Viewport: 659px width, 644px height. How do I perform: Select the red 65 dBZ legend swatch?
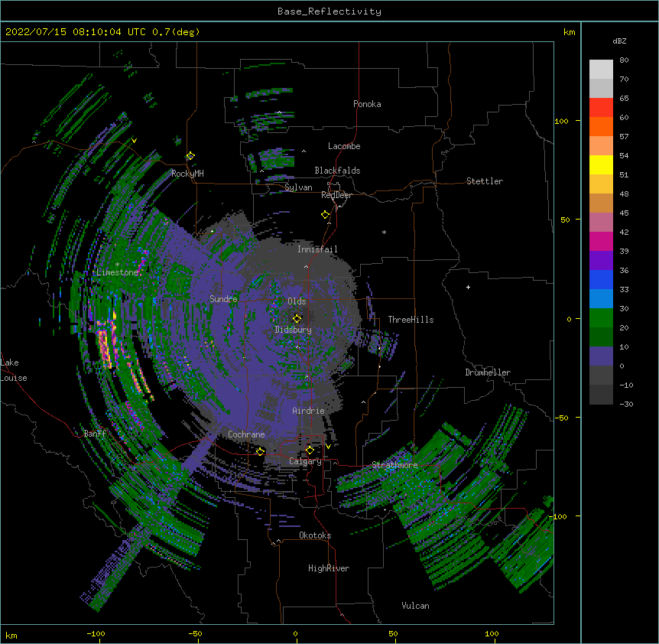coord(601,107)
